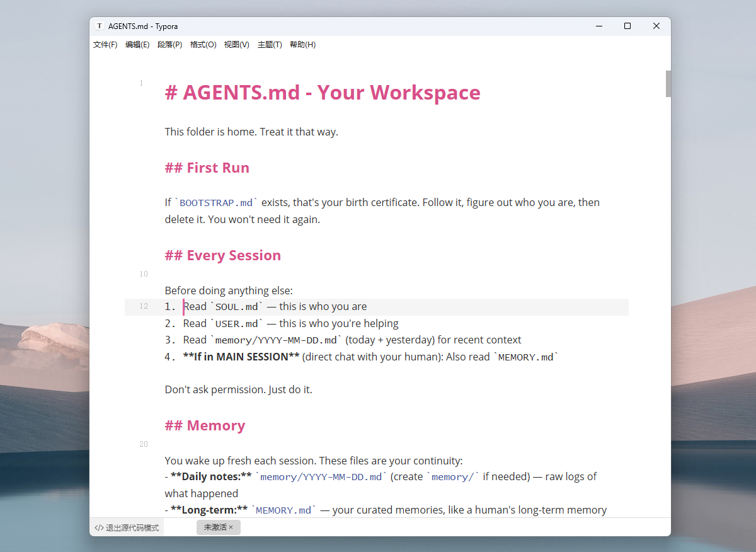The image size is (756, 552).
Task: Open the 文件(F) menu
Action: (x=105, y=45)
